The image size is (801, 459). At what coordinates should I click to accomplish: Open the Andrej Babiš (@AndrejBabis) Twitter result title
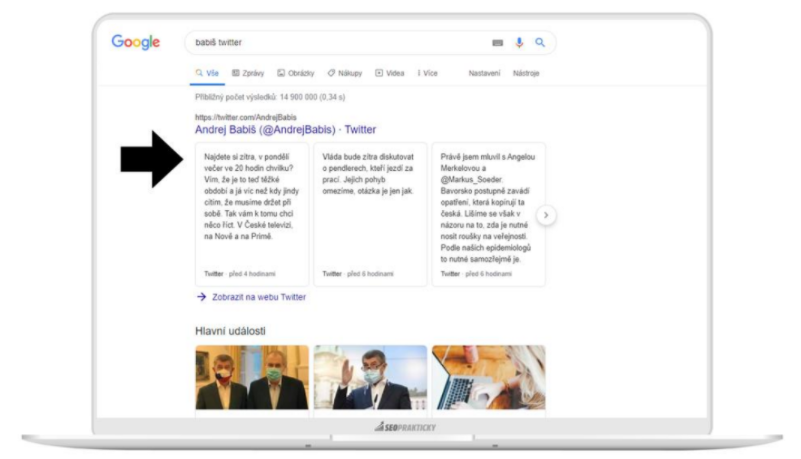click(285, 130)
